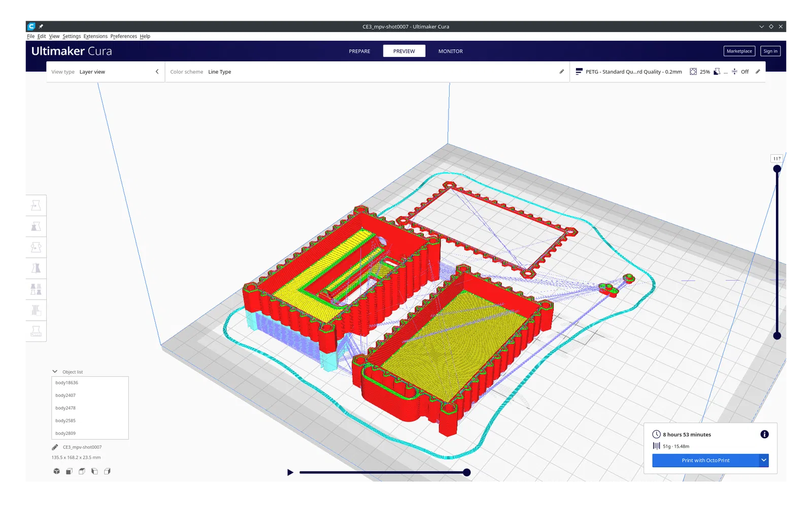Select the Scale tool in the left toolbar
This screenshot has height=512, width=812.
(36, 226)
